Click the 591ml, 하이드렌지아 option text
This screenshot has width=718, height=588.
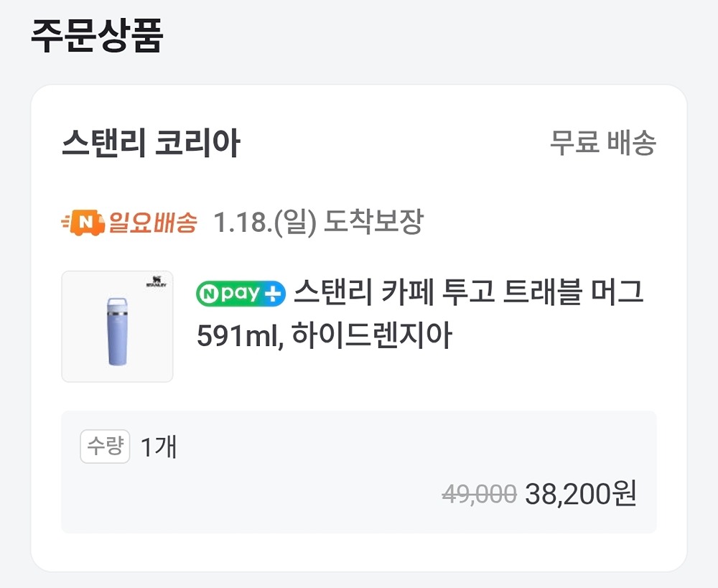coord(325,335)
